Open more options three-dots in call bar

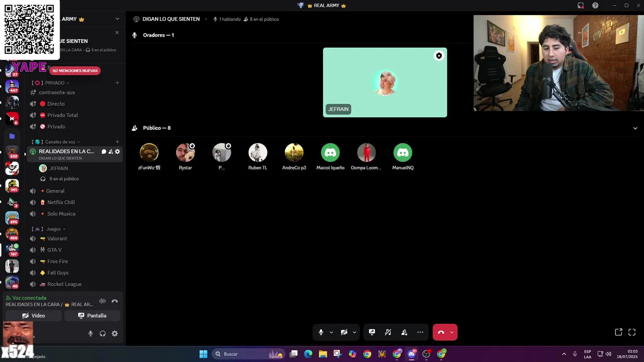(x=420, y=332)
